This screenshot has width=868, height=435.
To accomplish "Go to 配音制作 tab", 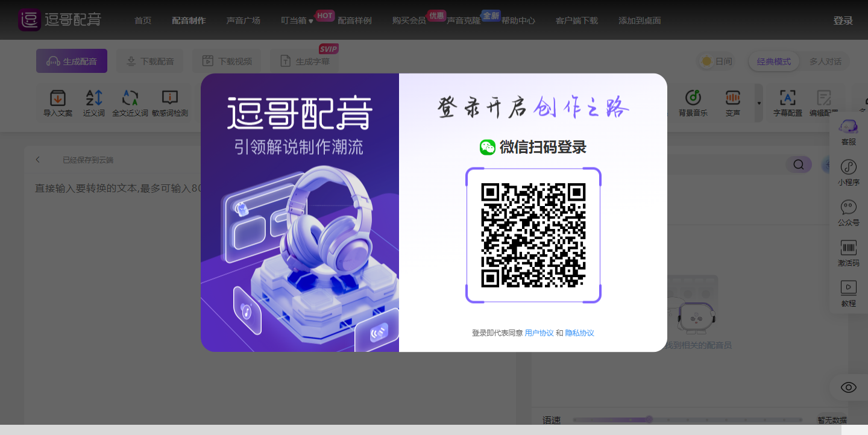I will (189, 20).
